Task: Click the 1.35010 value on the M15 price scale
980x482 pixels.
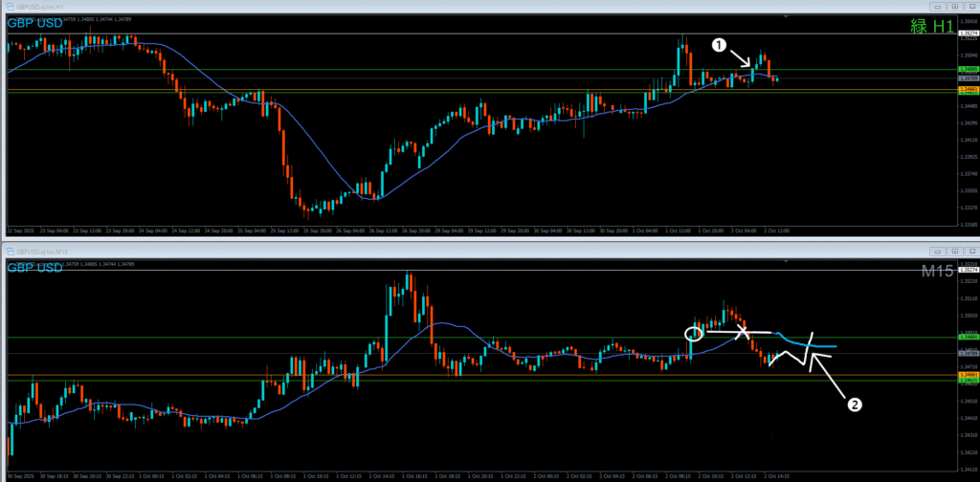Action: point(968,316)
